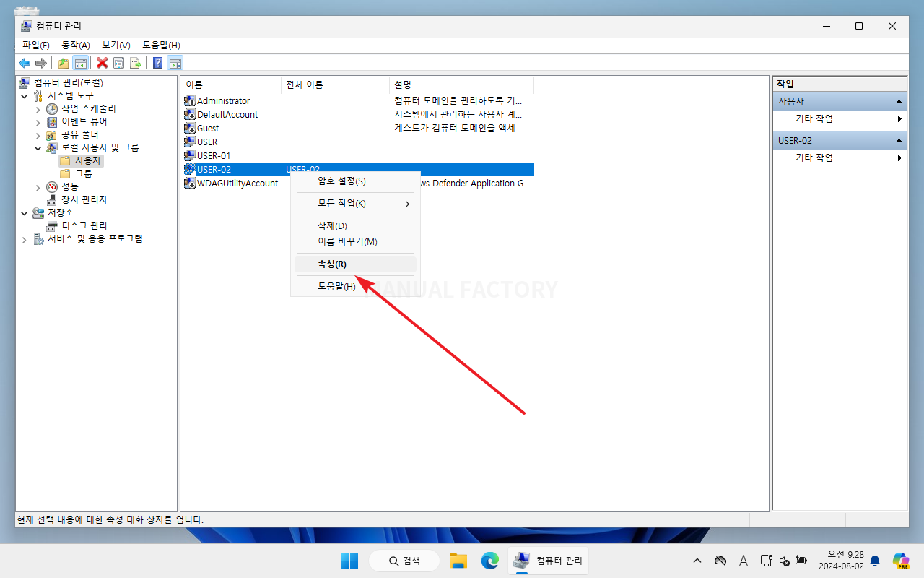The height and width of the screenshot is (578, 924).
Task: Toggle the Show/Hide Action Pane icon
Action: pyautogui.click(x=175, y=63)
